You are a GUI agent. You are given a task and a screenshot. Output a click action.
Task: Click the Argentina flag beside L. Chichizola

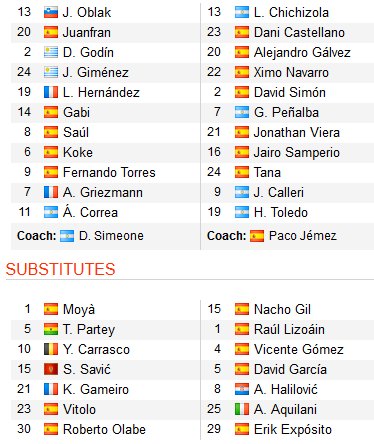(242, 13)
